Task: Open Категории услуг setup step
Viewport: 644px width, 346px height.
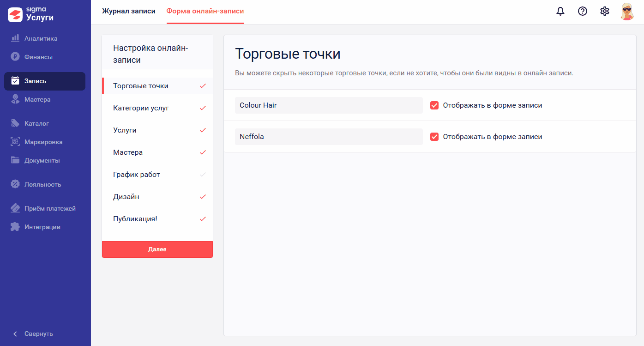Action: coord(157,108)
